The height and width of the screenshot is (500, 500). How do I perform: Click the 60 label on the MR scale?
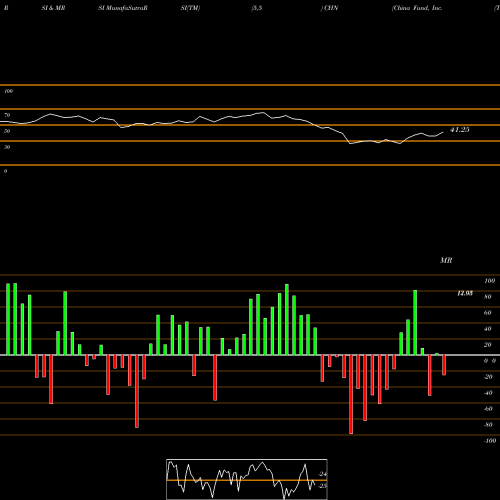tap(488, 313)
